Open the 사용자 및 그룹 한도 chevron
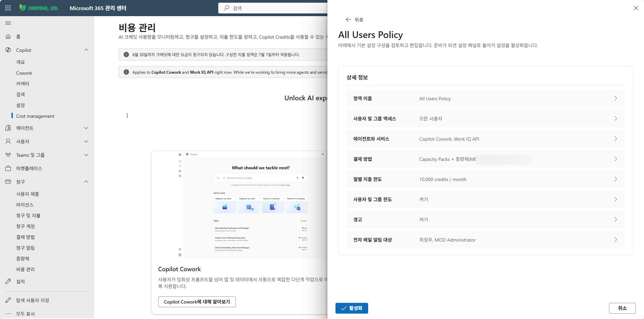The width and height of the screenshot is (644, 319). [615, 199]
